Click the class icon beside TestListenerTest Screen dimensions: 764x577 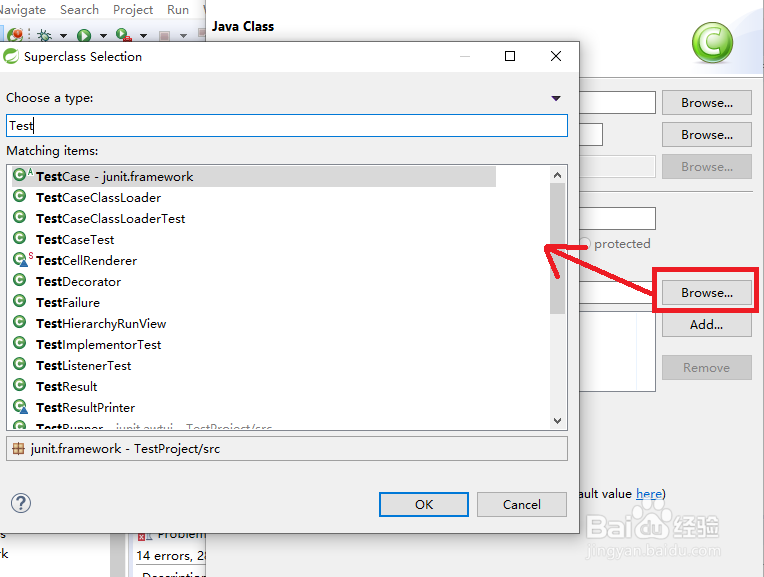point(19,364)
